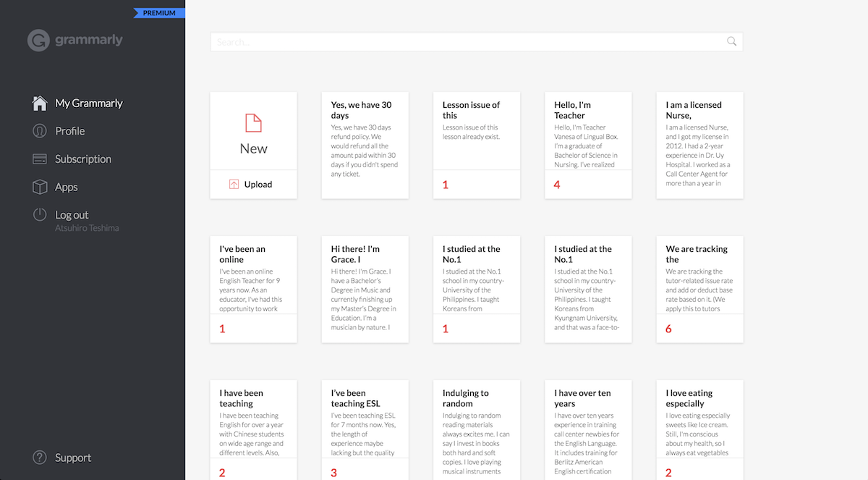Open the "Hi there! I'm Grace" document
The image size is (868, 480).
365,289
